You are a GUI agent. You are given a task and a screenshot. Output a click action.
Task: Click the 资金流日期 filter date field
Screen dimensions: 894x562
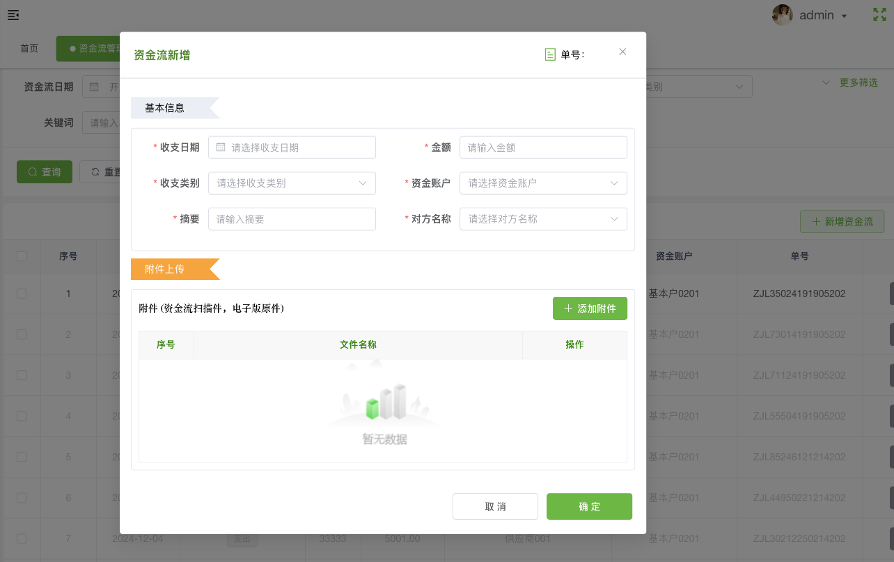[x=101, y=87]
